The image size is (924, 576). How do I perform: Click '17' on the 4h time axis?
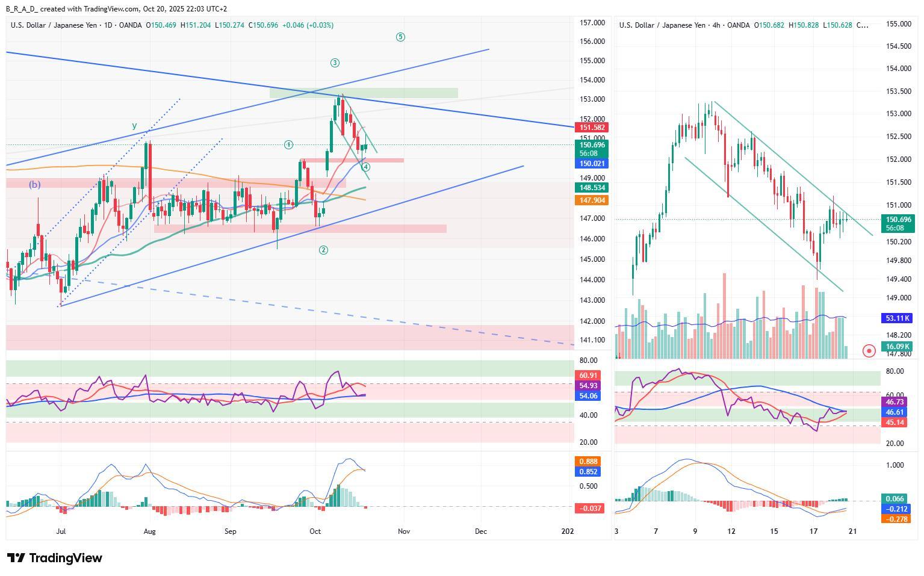pyautogui.click(x=813, y=531)
